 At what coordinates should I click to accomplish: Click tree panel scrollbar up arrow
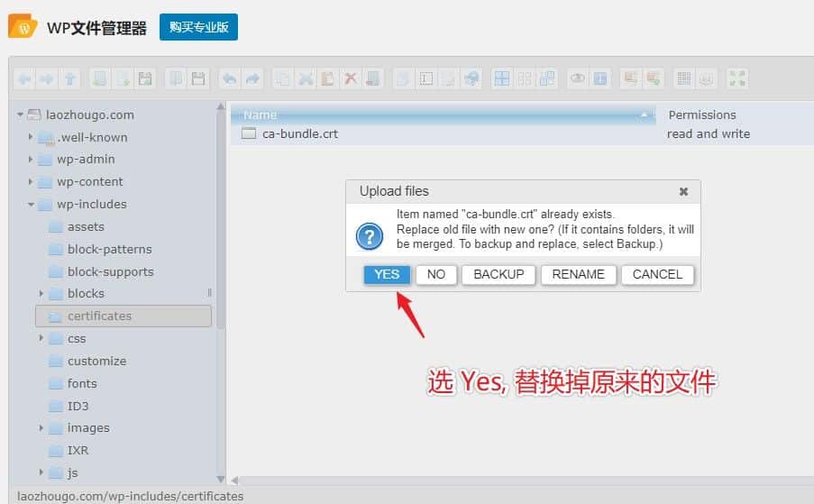pos(221,106)
